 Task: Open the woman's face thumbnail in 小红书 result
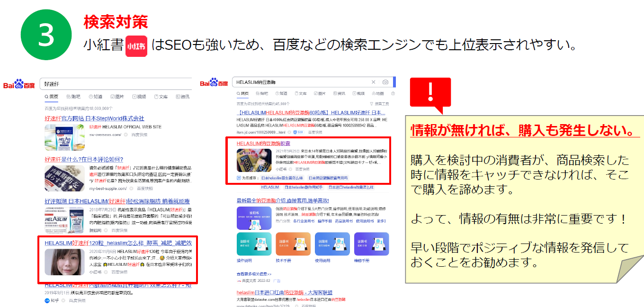[65, 262]
